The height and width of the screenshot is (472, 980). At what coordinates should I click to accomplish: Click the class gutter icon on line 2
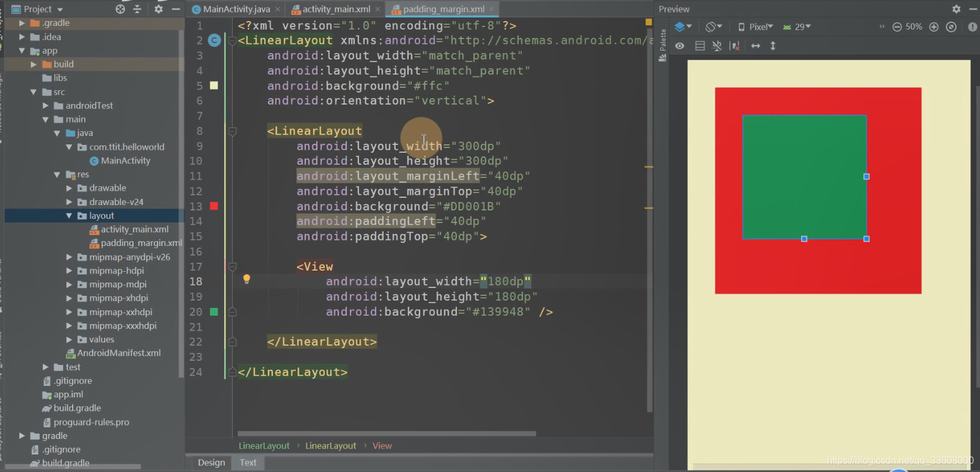214,40
